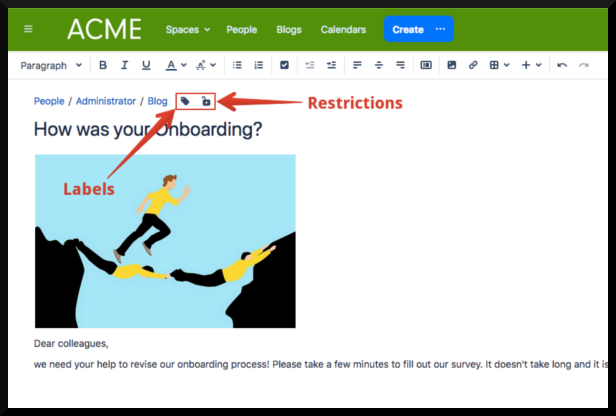Open the create-from-template ellipsis
Viewport: 616px width, 416px height.
click(x=440, y=29)
